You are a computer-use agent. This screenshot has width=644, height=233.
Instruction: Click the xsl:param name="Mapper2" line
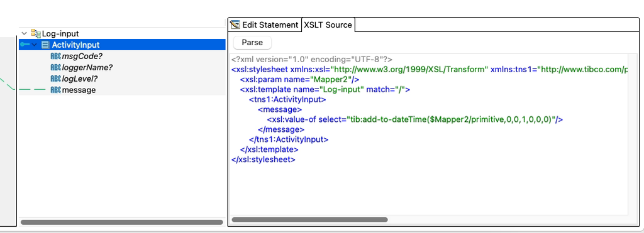pyautogui.click(x=300, y=79)
